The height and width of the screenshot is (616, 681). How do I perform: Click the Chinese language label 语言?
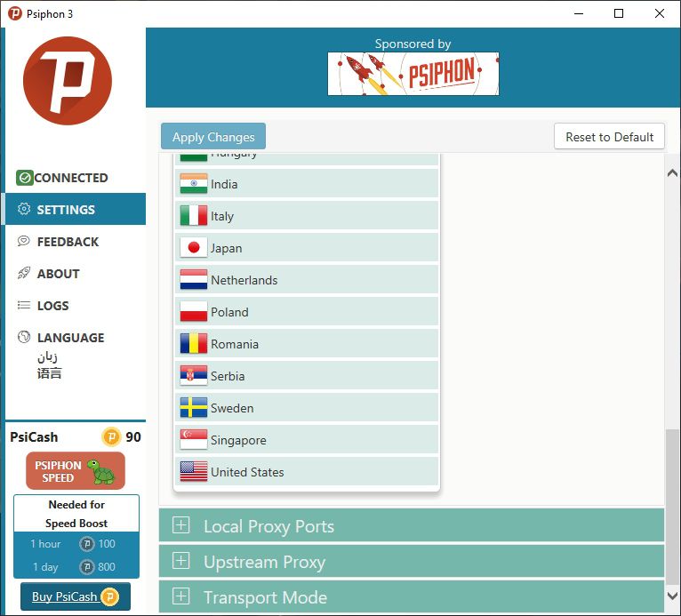click(x=50, y=373)
